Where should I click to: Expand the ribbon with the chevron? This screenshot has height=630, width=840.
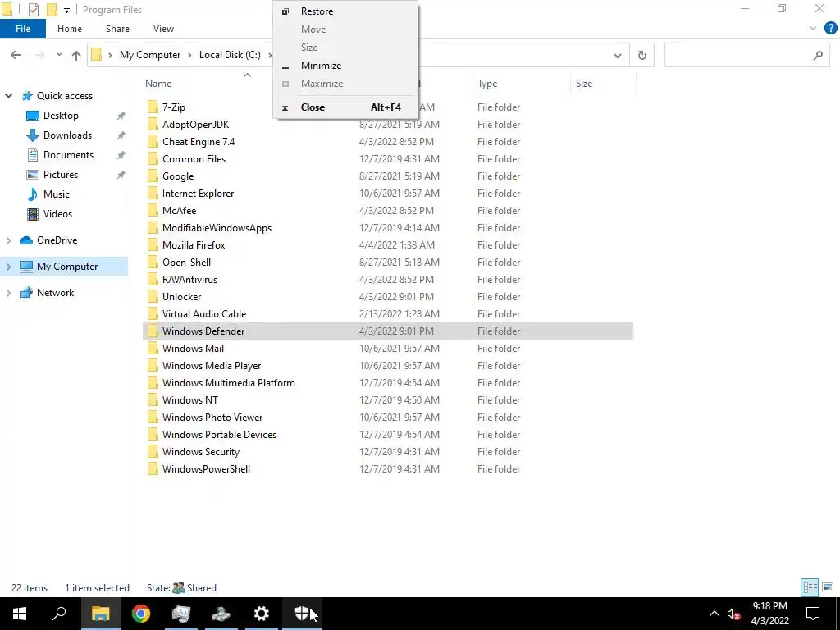pos(813,29)
